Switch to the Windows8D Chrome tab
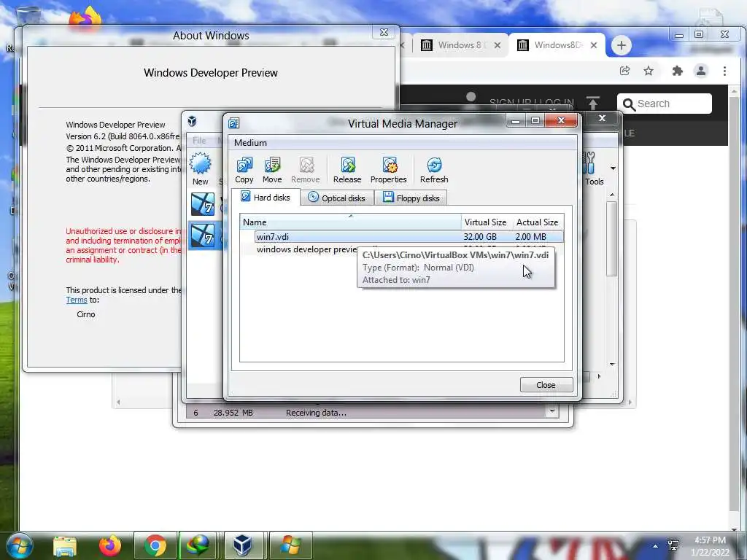The height and width of the screenshot is (560, 747). pos(557,45)
